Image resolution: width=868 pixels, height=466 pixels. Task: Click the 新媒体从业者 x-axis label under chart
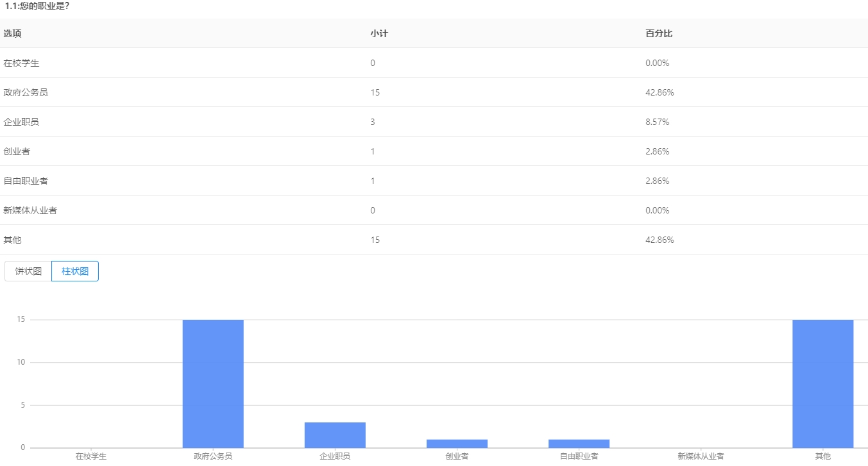tap(701, 456)
